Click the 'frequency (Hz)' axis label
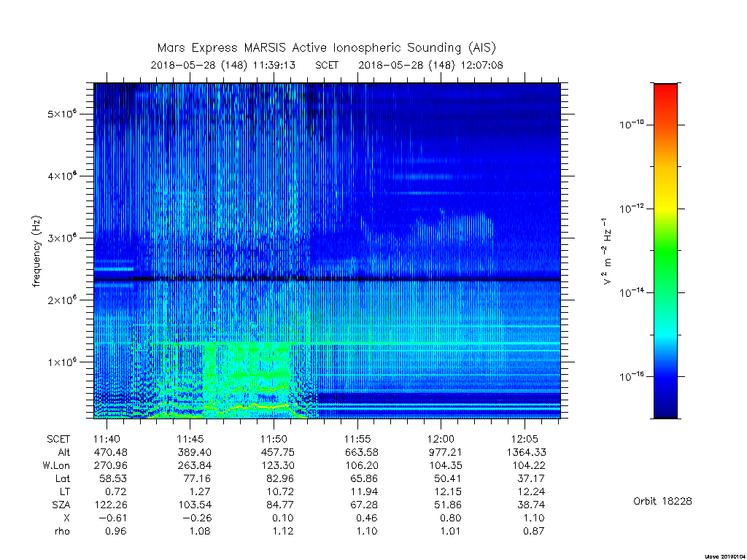Image resolution: width=747 pixels, height=560 pixels. coord(36,252)
